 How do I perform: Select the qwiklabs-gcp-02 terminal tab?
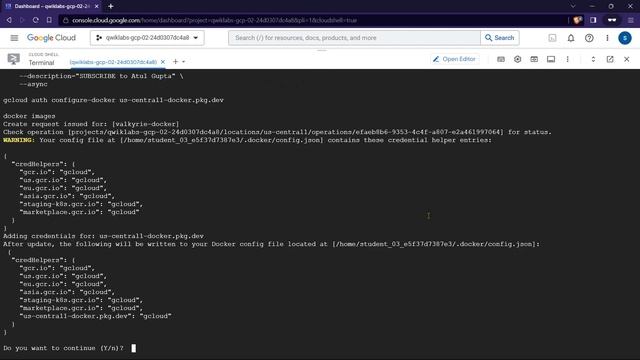tap(113, 62)
